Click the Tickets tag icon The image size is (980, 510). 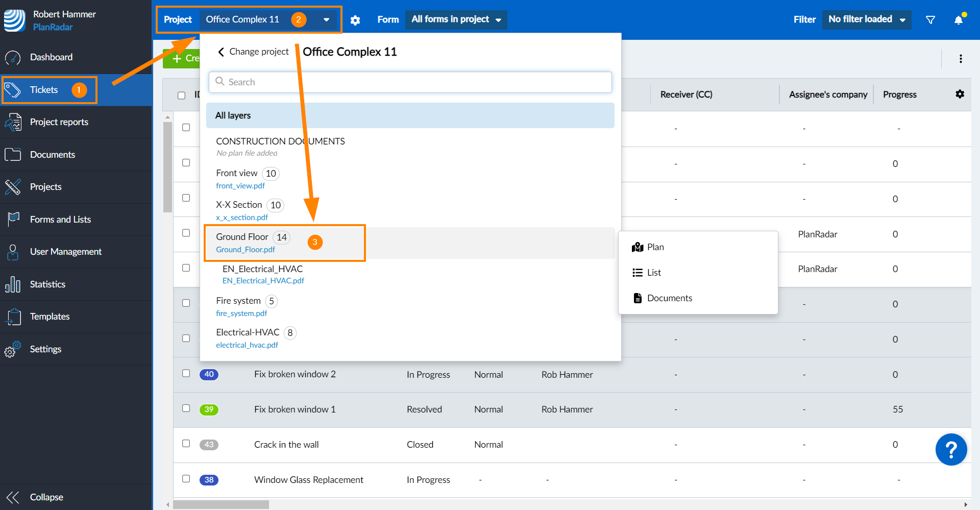click(x=13, y=90)
